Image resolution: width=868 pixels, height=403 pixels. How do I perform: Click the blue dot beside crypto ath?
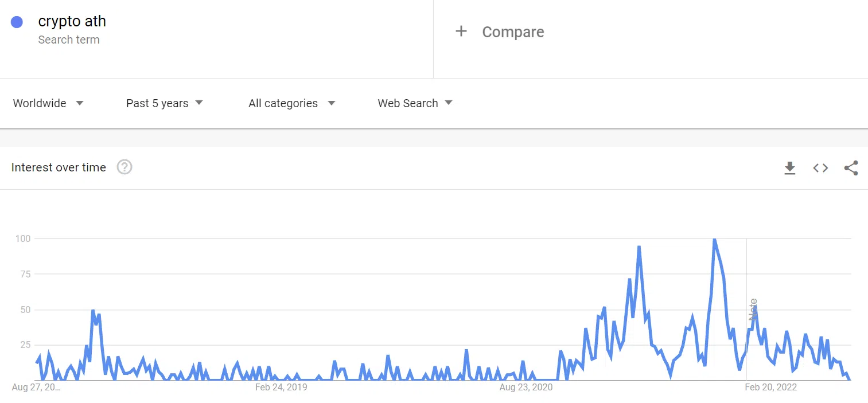(17, 22)
